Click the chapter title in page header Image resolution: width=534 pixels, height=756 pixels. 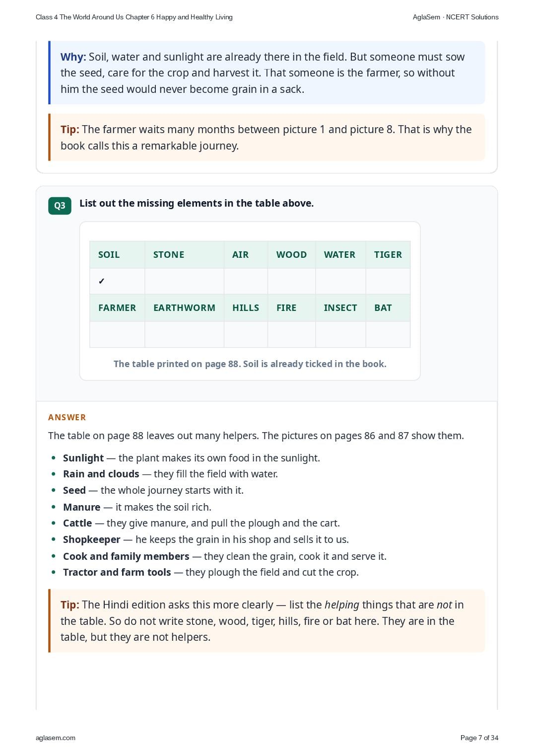(x=134, y=17)
